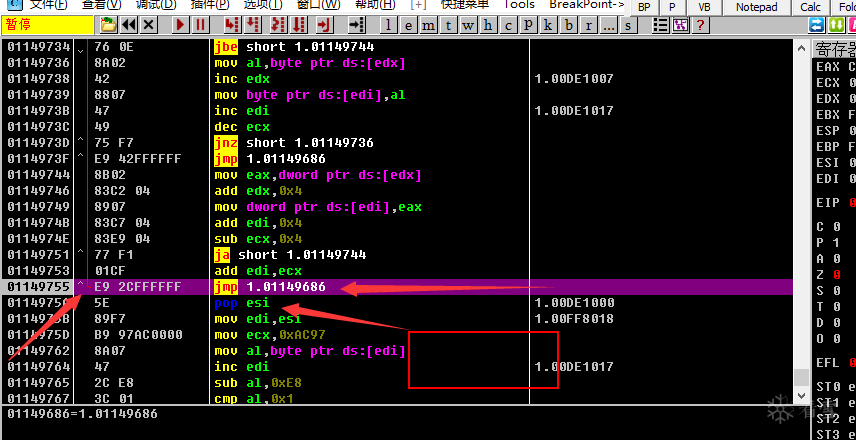The image size is (856, 440).
Task: Launch Notepad from the toolbar button
Action: tap(757, 7)
